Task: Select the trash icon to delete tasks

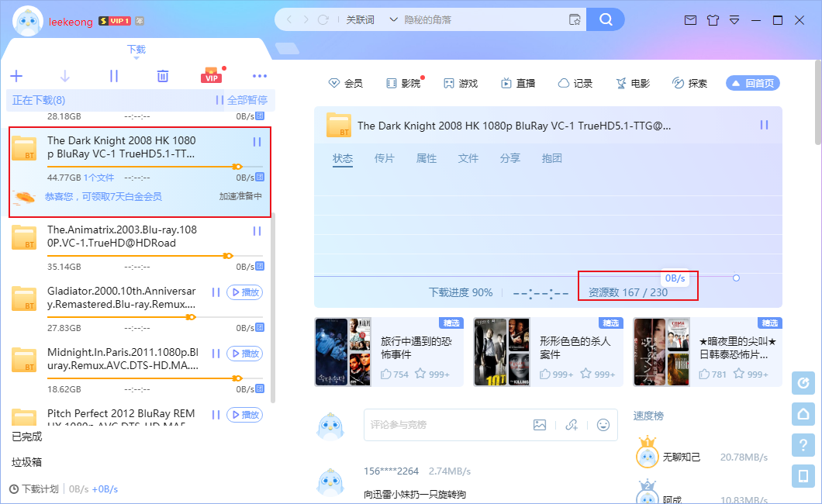Action: (x=162, y=75)
